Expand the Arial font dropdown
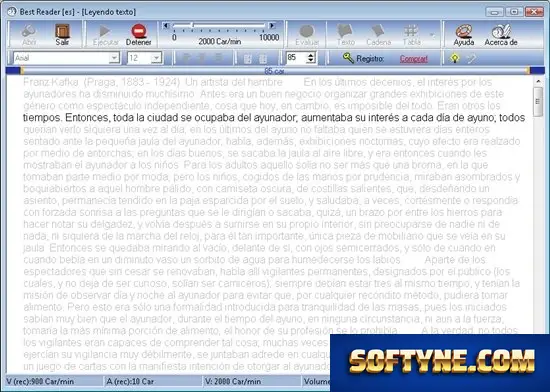The image size is (550, 392). click(x=114, y=58)
